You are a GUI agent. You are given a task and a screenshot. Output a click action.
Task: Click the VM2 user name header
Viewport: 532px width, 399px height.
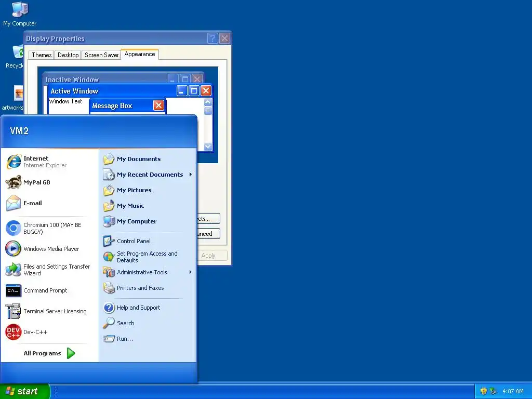[19, 131]
